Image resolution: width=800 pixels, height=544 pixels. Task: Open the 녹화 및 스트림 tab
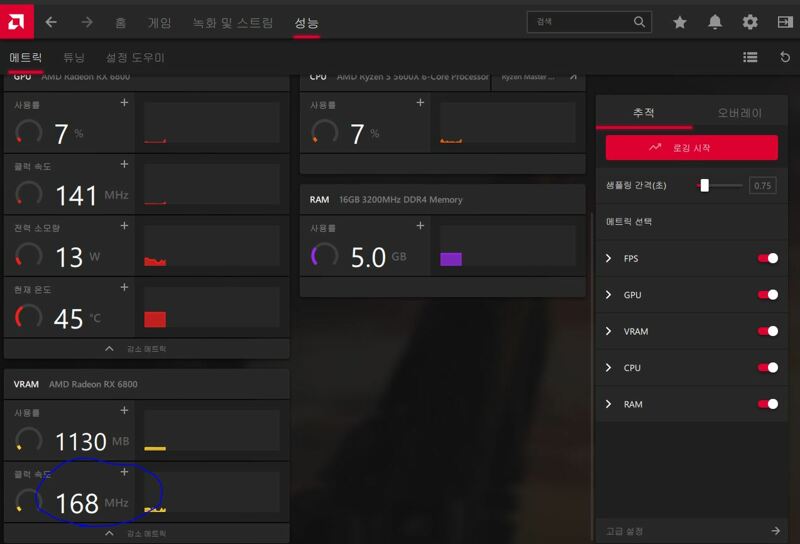(x=233, y=22)
